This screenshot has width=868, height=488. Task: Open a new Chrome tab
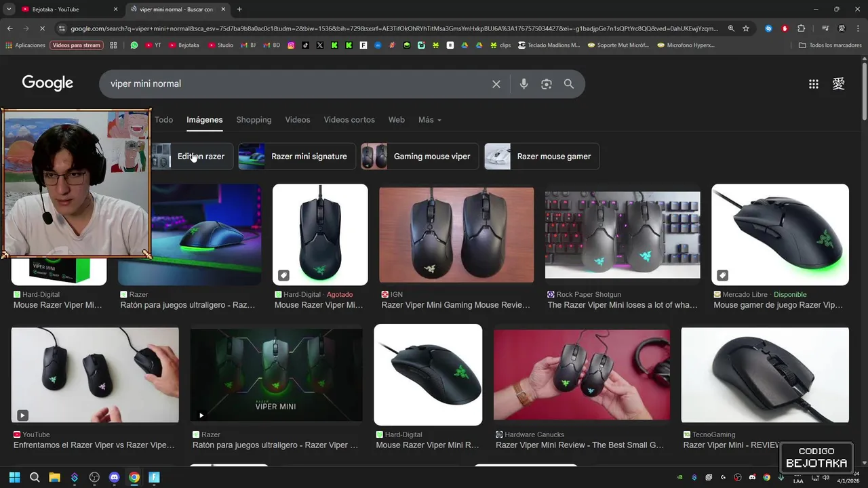pyautogui.click(x=239, y=9)
